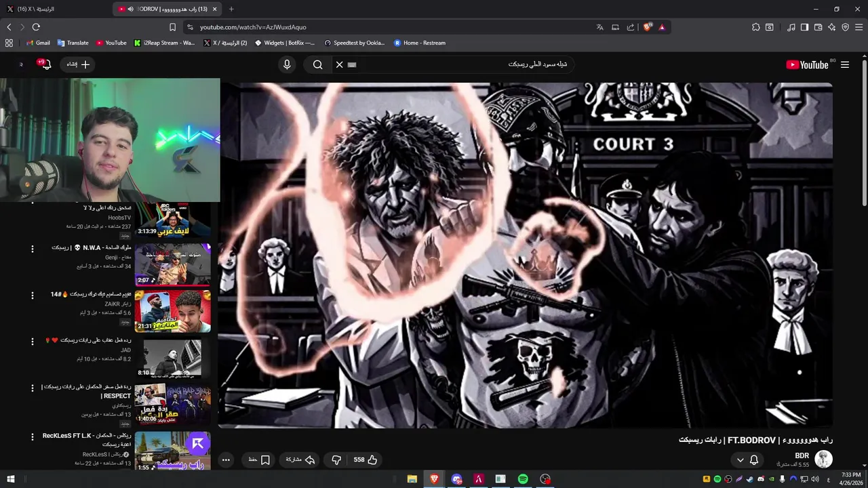Start voice search with microphone icon
The height and width of the screenshot is (488, 868).
287,64
